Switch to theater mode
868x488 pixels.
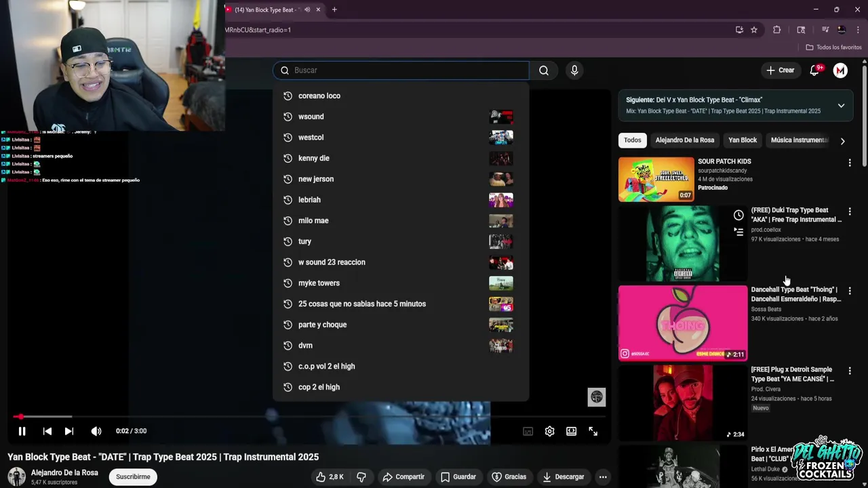pyautogui.click(x=571, y=431)
